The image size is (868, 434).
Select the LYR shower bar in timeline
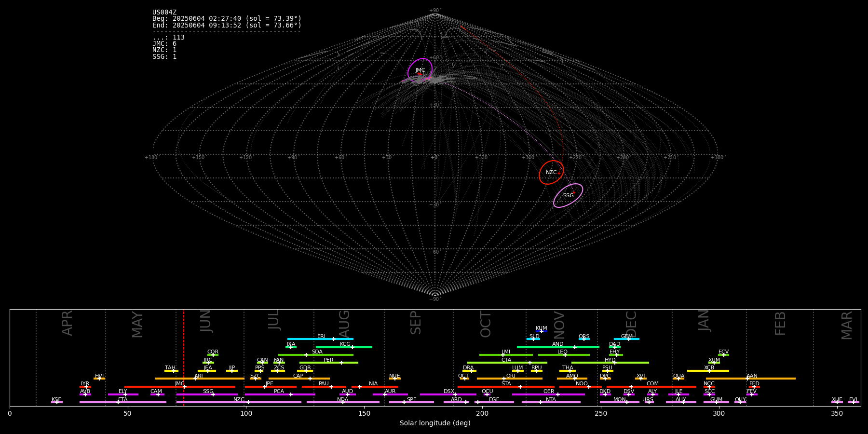[x=85, y=387]
